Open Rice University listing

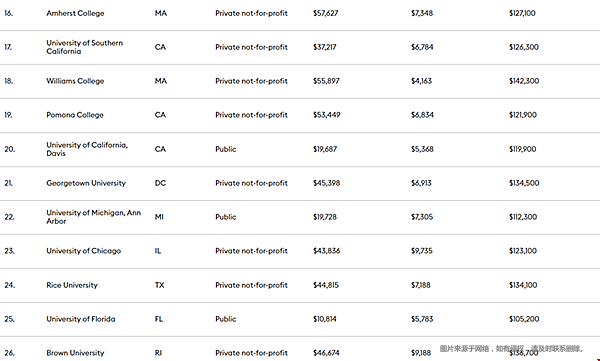[72, 285]
